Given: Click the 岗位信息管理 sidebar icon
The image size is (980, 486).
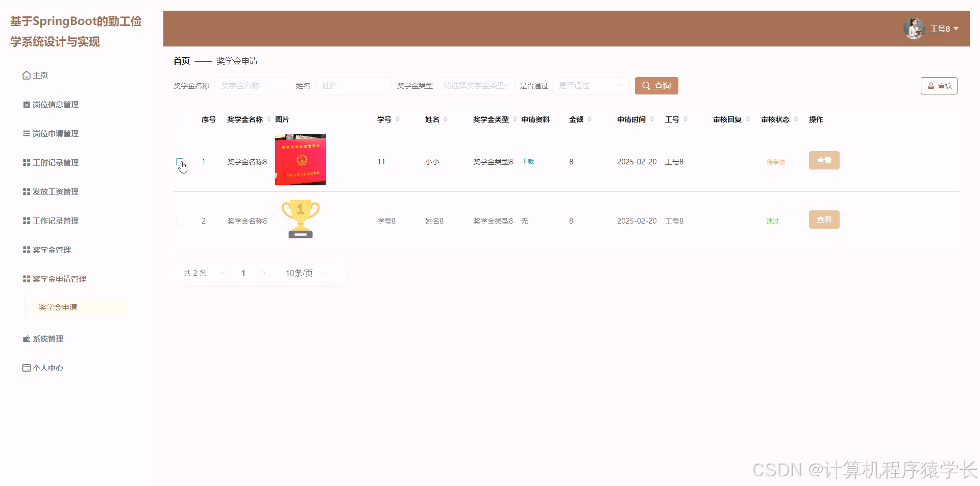Looking at the screenshot, I should (x=27, y=105).
